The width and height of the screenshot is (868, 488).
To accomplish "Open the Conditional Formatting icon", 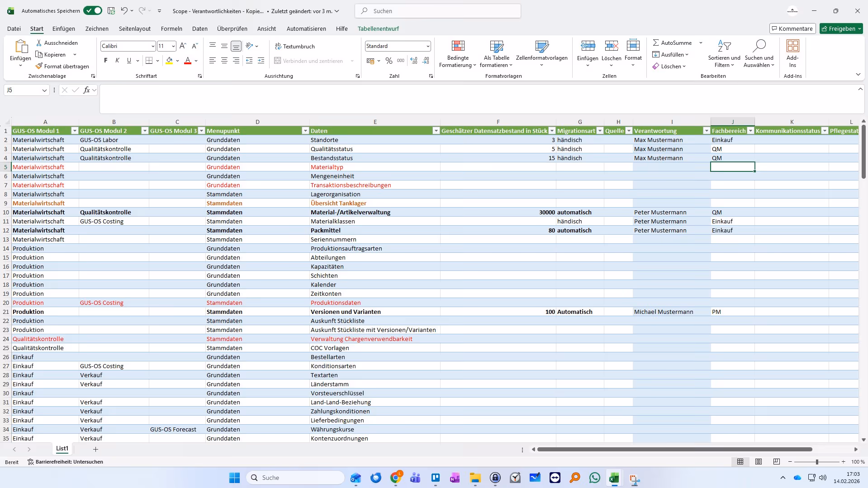I will [x=458, y=46].
